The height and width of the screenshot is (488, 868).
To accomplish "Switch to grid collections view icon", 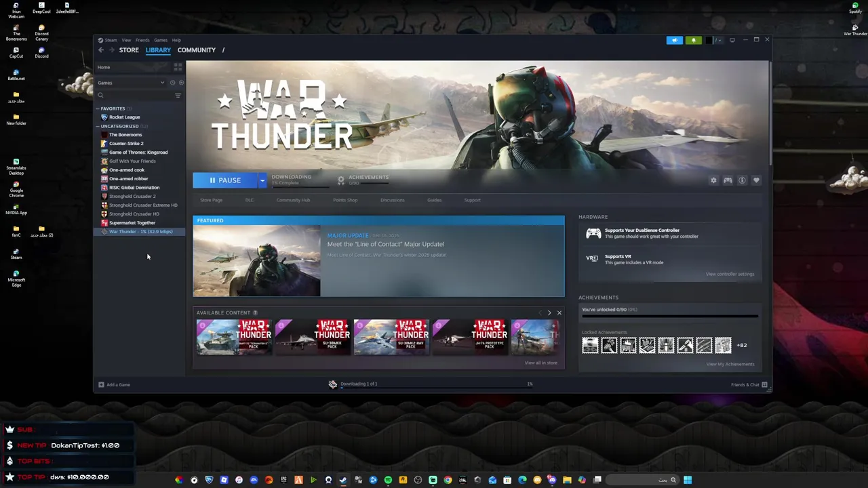I will 178,67.
